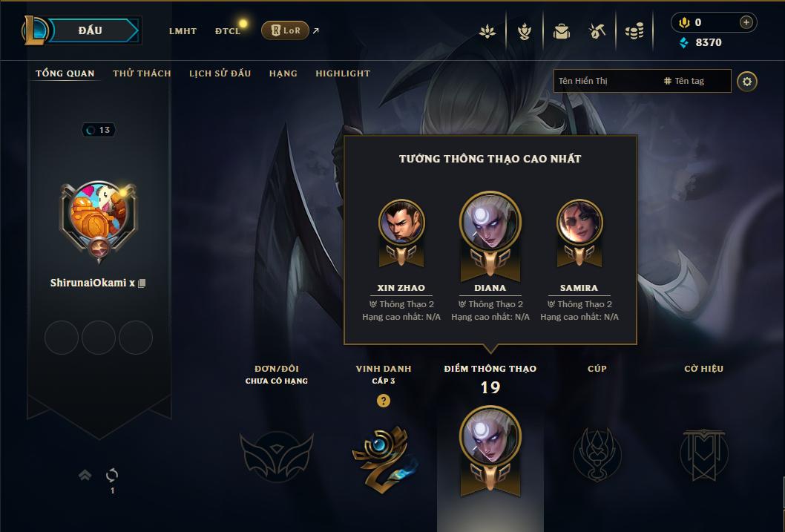
Task: Open the Loot backpack icon
Action: click(x=561, y=31)
